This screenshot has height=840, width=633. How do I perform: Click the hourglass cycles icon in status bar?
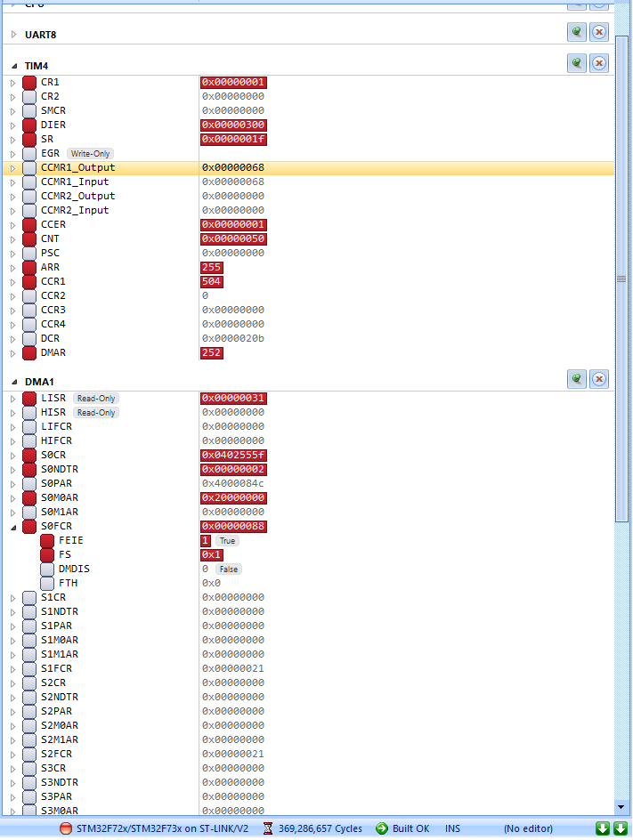tap(268, 828)
